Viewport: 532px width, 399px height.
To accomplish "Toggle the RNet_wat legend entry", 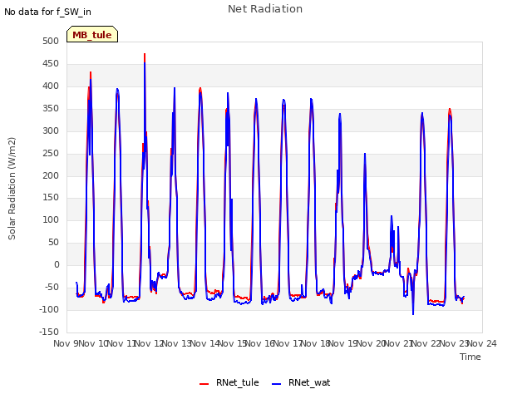I will [301, 382].
